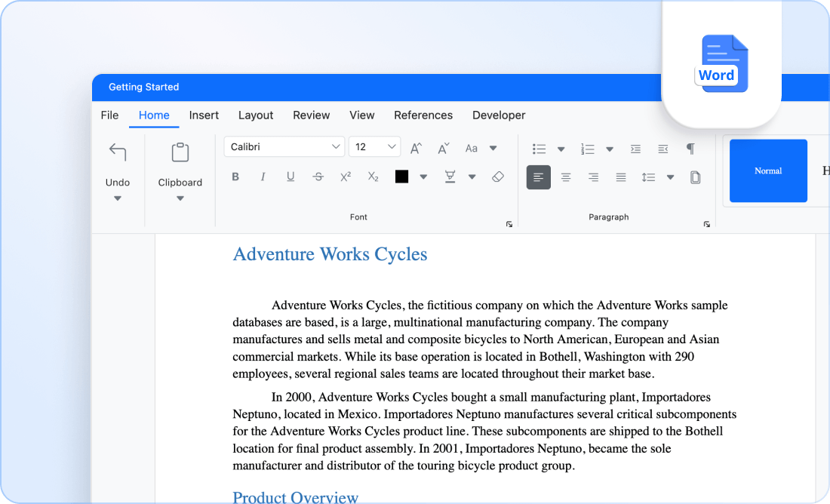Toggle paragraph marks visibility
Screen dimensions: 830x504
(690, 149)
